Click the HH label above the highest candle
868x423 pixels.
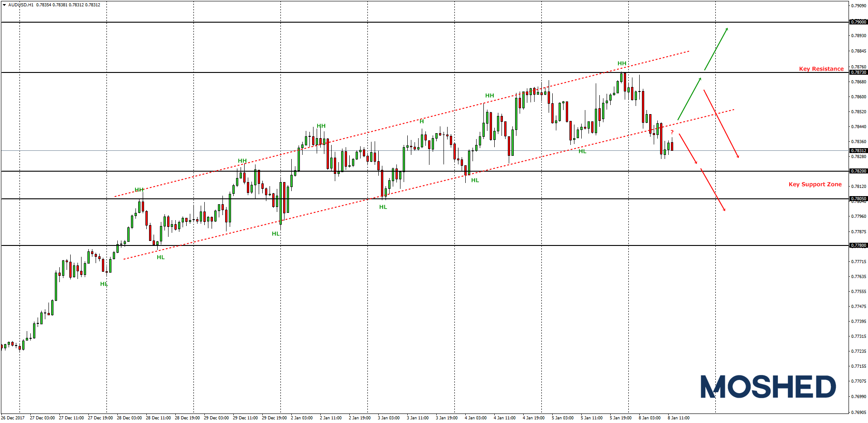[621, 64]
